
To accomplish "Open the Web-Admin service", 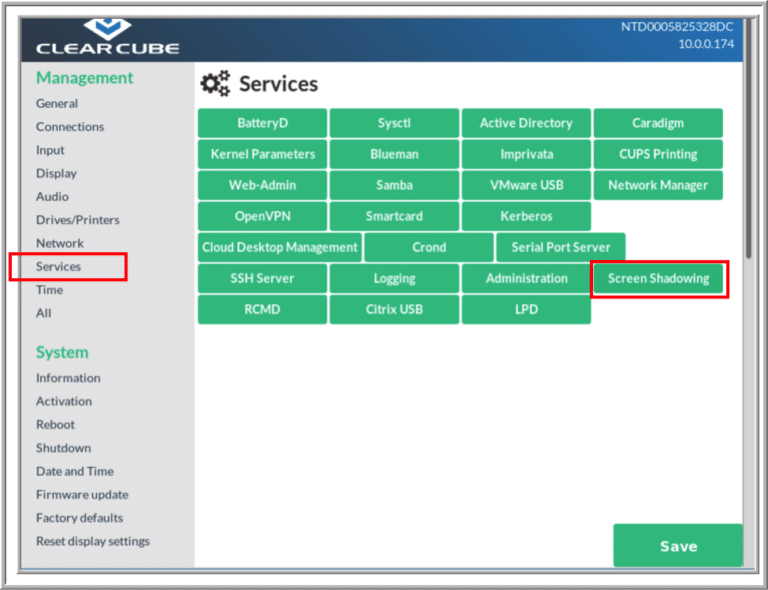I will tap(262, 185).
